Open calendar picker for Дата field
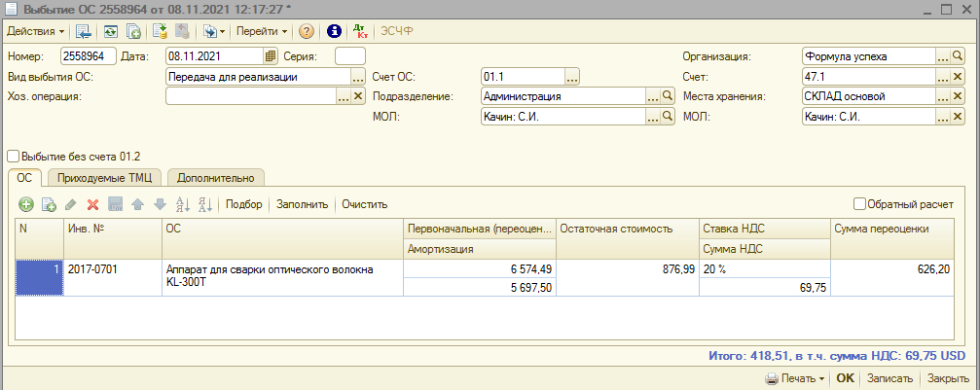Viewport: 980px width, 390px height. tap(272, 56)
